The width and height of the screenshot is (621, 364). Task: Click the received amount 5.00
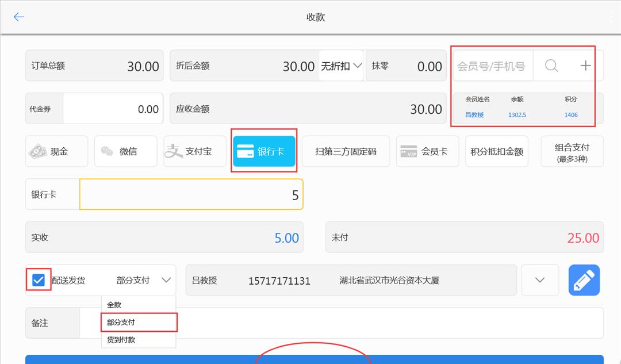click(287, 237)
